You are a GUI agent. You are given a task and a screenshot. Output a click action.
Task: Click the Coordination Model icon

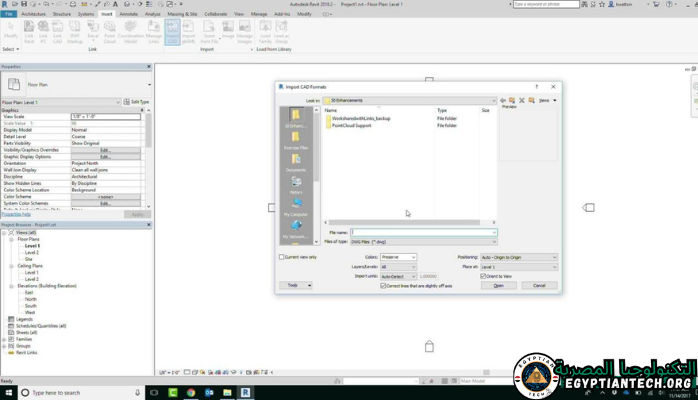(130, 32)
